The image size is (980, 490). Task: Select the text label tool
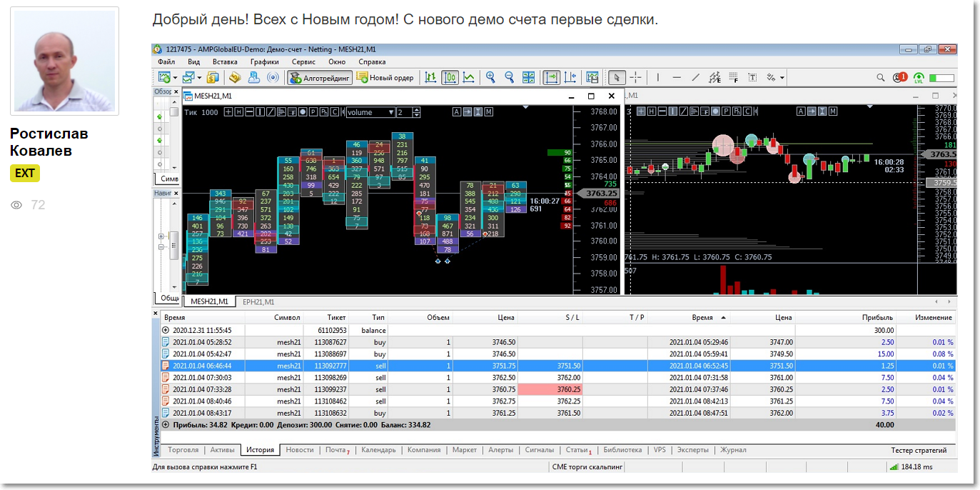pyautogui.click(x=752, y=77)
